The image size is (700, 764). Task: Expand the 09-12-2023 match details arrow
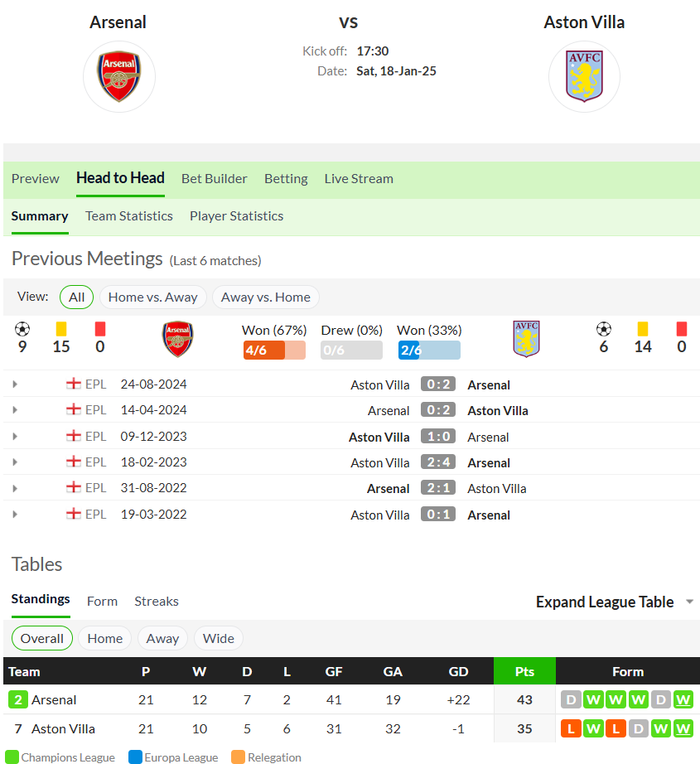point(15,437)
